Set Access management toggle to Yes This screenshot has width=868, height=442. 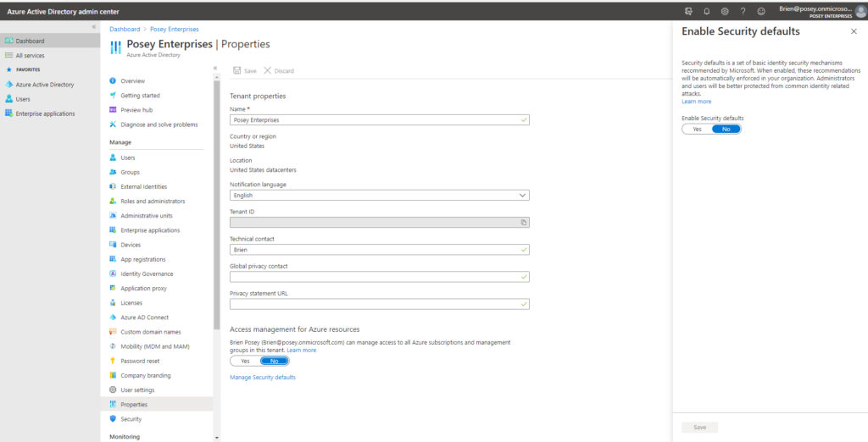tap(245, 362)
